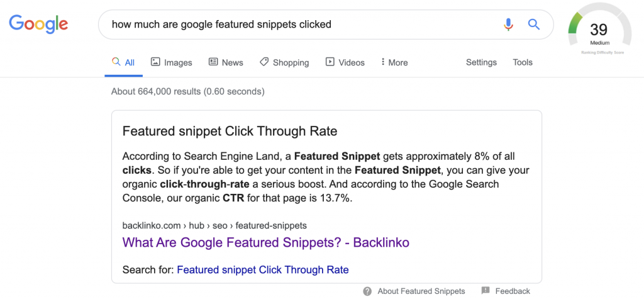Click the Videos play icon
This screenshot has height=299, width=644.
pos(330,62)
